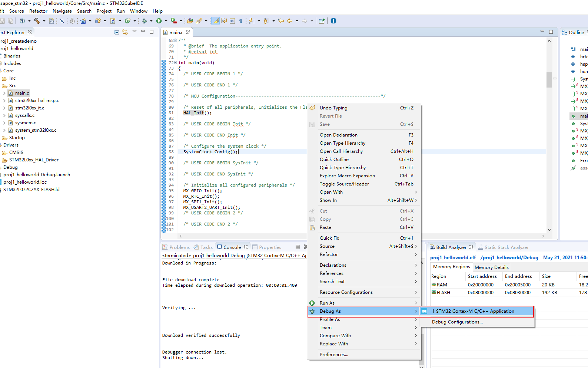Image resolution: width=588 pixels, height=368 pixels.
Task: Click the green Run toolbar icon
Action: click(x=159, y=21)
